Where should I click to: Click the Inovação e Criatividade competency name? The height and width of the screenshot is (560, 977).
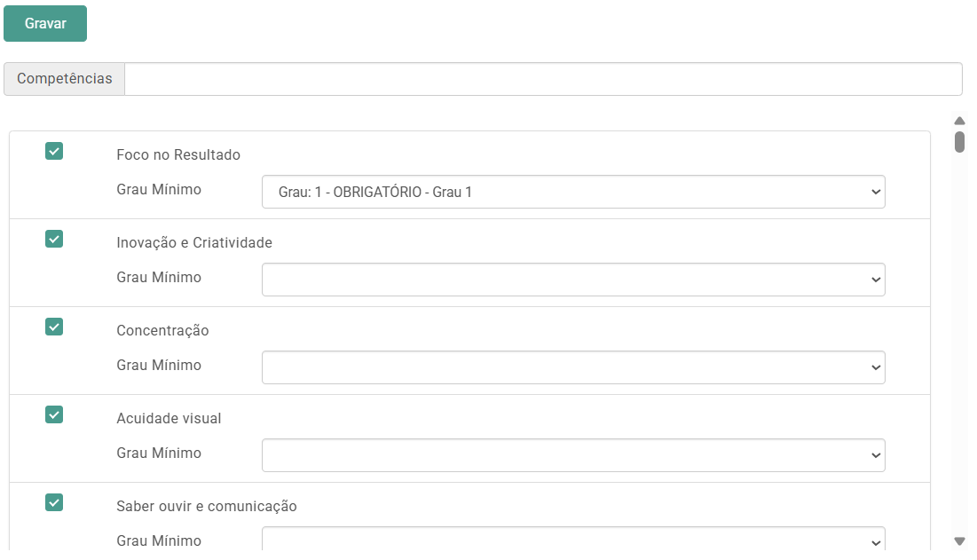[x=194, y=243]
